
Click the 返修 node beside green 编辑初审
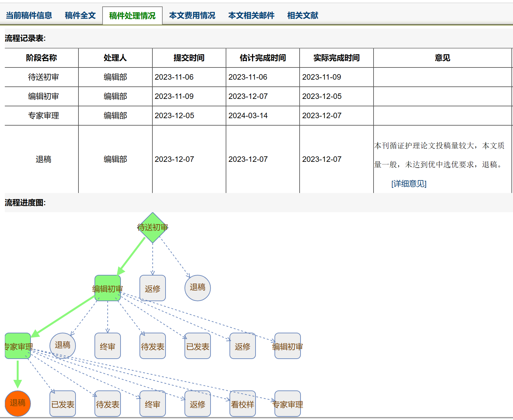coord(153,288)
